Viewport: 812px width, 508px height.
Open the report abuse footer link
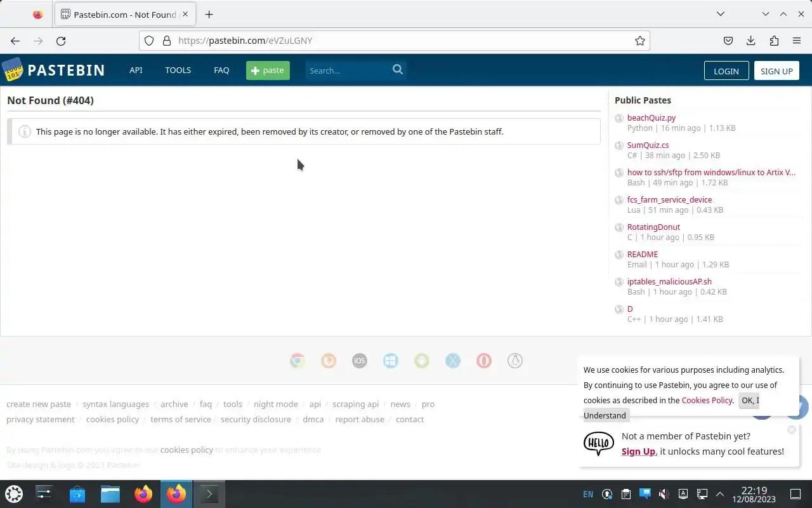360,419
